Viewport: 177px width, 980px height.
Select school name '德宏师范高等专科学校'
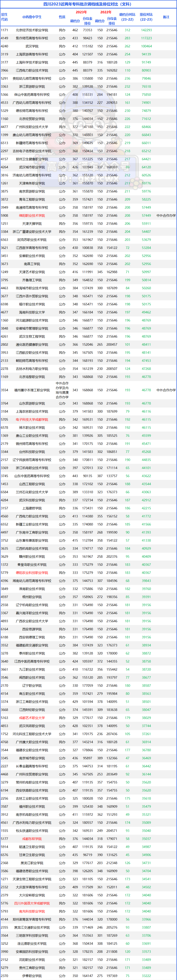coord(32,111)
